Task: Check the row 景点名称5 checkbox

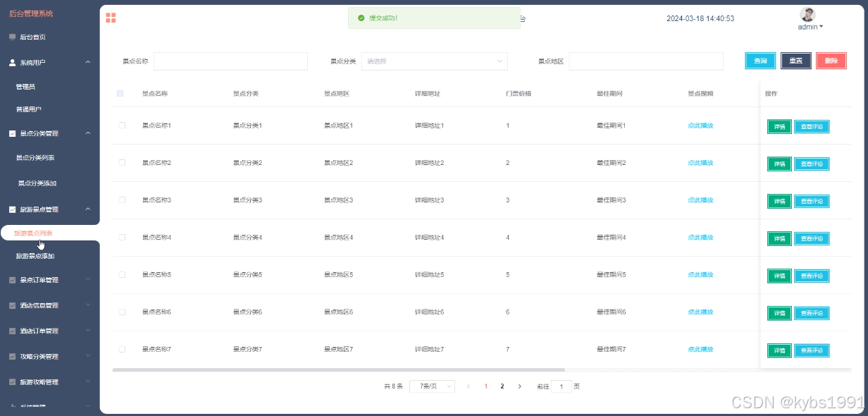Action: pyautogui.click(x=122, y=275)
